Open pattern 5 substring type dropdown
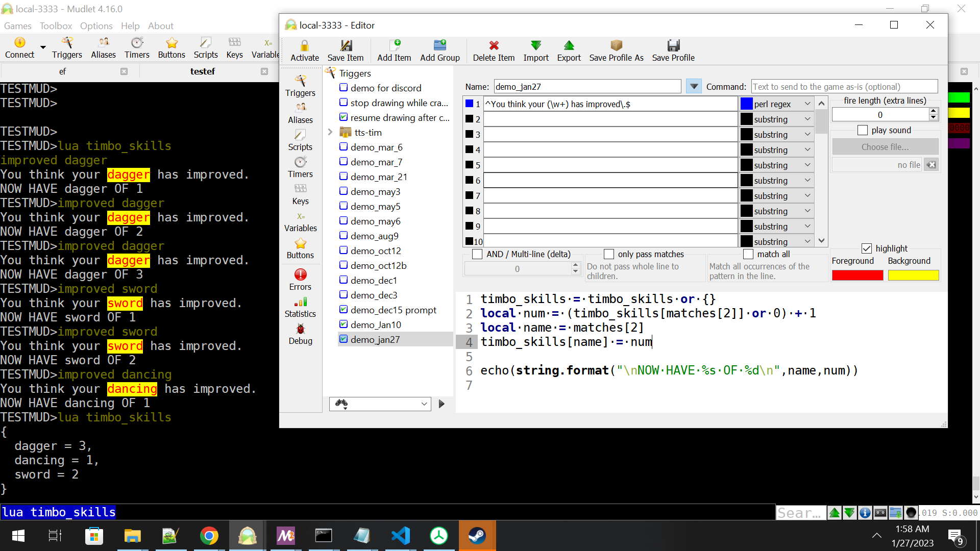Viewport: 980px width, 551px height. [x=777, y=165]
